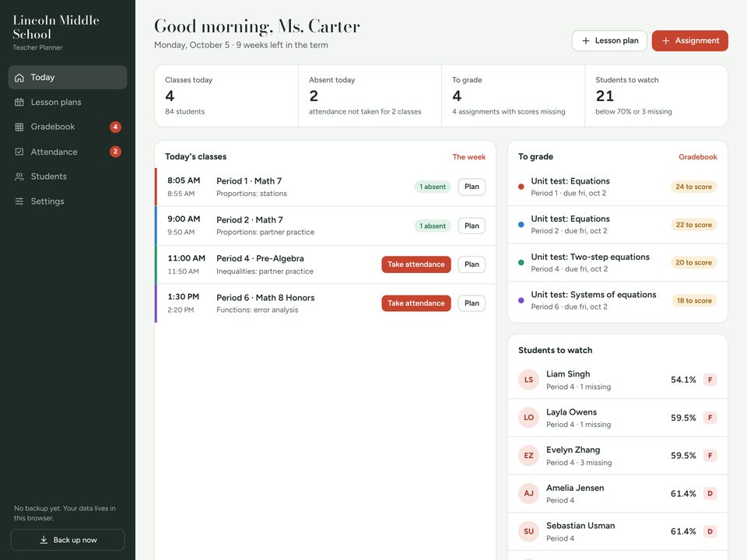Click the F grade badge for Layla Owens
The image size is (747, 560).
pyautogui.click(x=710, y=418)
